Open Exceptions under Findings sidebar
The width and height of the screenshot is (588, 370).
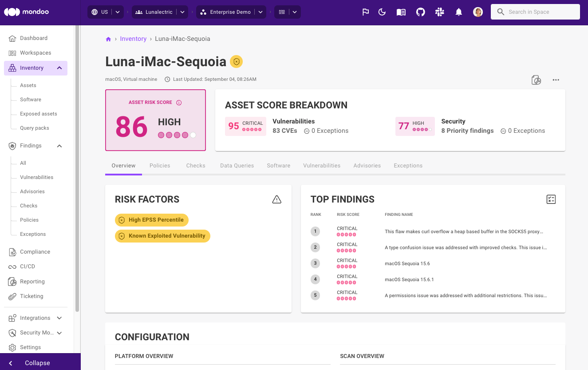click(33, 234)
